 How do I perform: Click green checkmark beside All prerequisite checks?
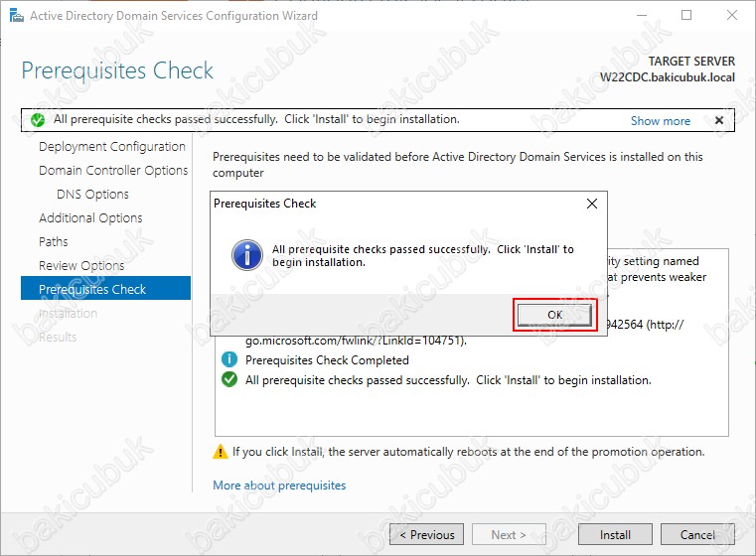229,379
